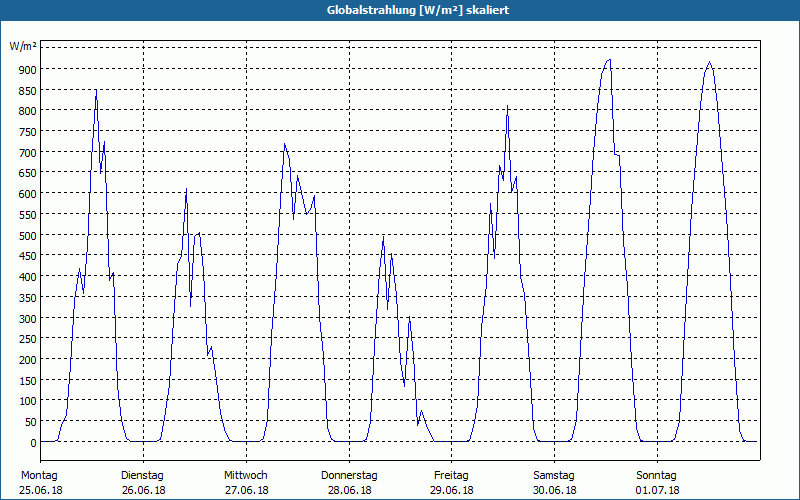The image size is (800, 500).
Task: Click the Mittwoch day label
Action: [245, 476]
